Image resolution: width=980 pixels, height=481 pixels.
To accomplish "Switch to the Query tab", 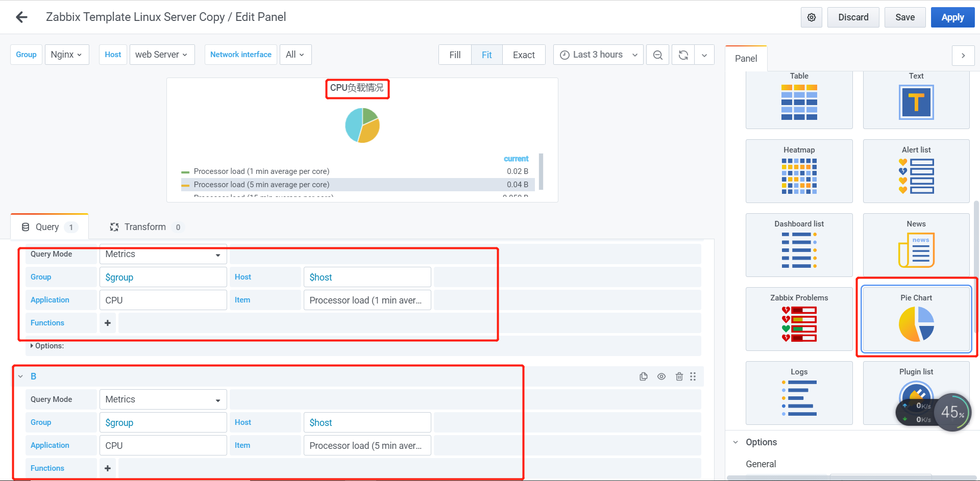I will click(x=50, y=227).
